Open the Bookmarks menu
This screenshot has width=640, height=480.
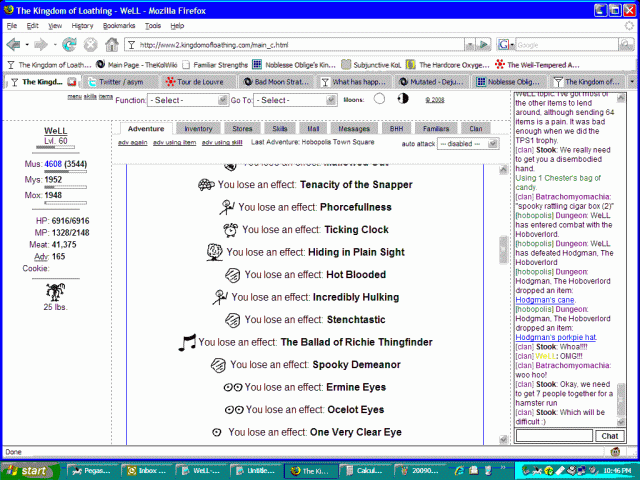[118, 25]
